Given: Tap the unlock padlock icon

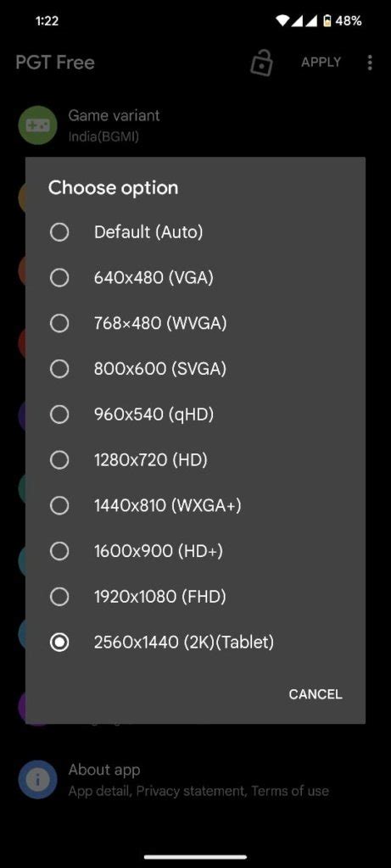Looking at the screenshot, I should 261,62.
